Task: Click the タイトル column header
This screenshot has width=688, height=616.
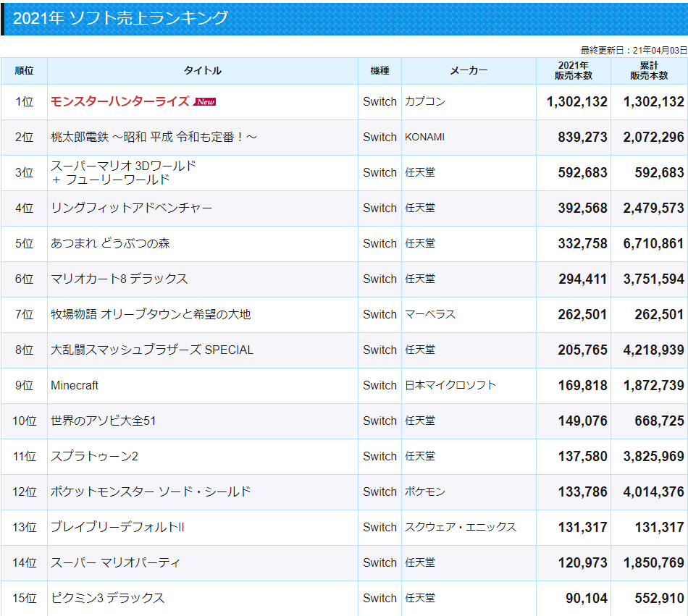Action: (x=203, y=70)
